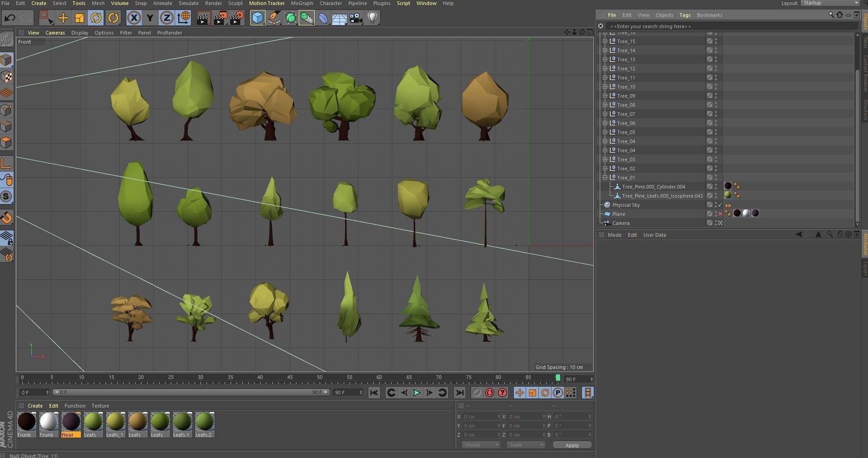Open the Attribute Manager Mode menu
Viewport: 868px width, 458px height.
point(614,235)
